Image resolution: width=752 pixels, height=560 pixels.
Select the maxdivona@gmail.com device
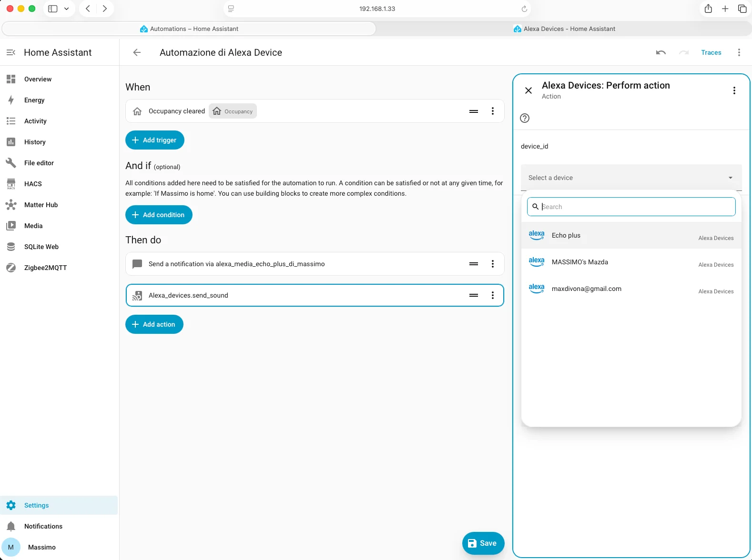point(631,289)
